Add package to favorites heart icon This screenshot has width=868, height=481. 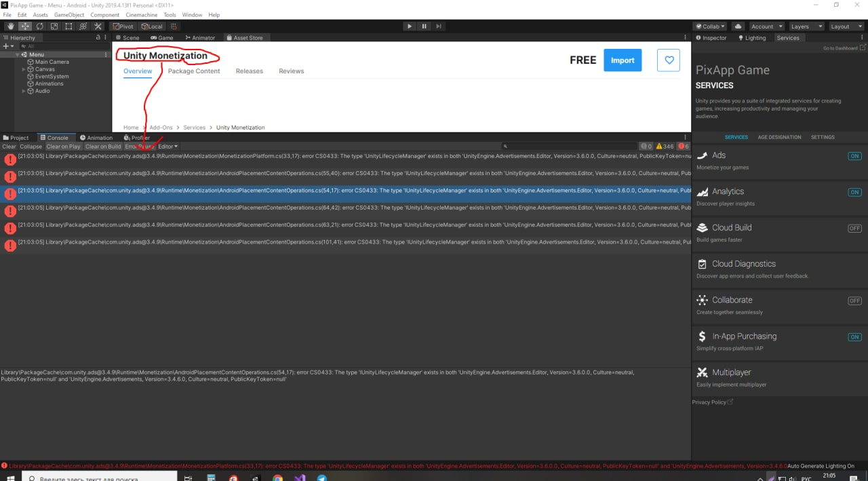(x=669, y=60)
